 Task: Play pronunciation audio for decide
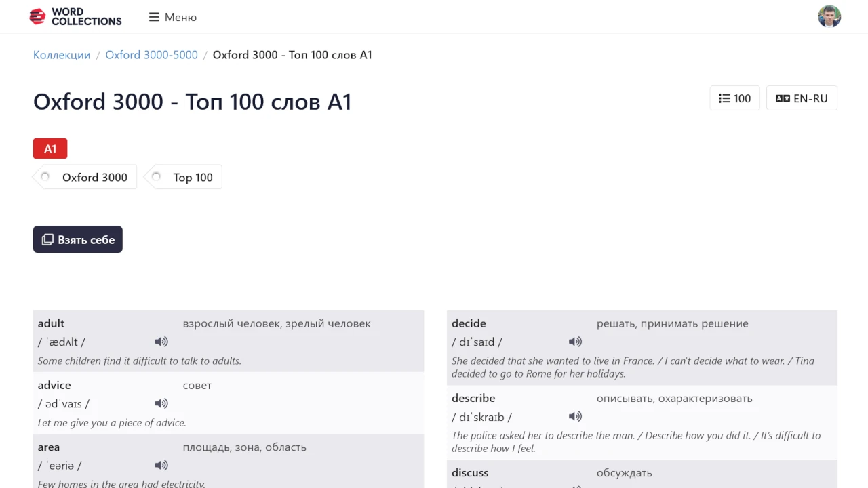pos(575,342)
